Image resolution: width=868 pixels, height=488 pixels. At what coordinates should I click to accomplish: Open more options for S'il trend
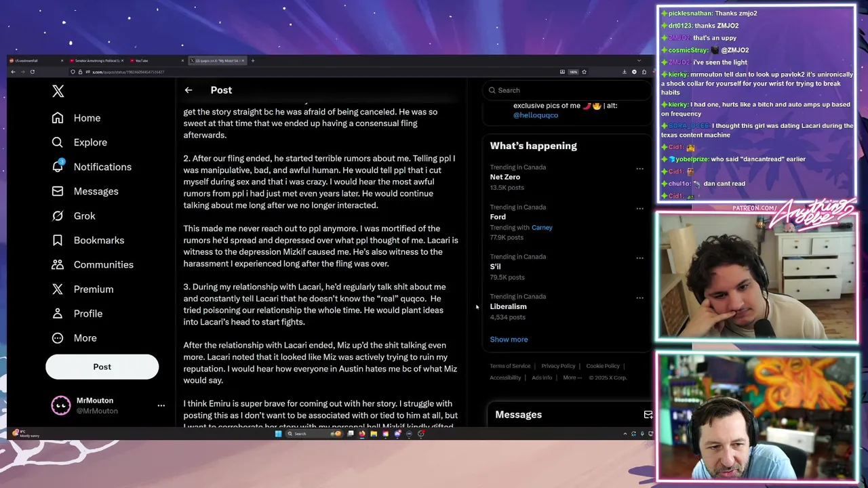(639, 258)
